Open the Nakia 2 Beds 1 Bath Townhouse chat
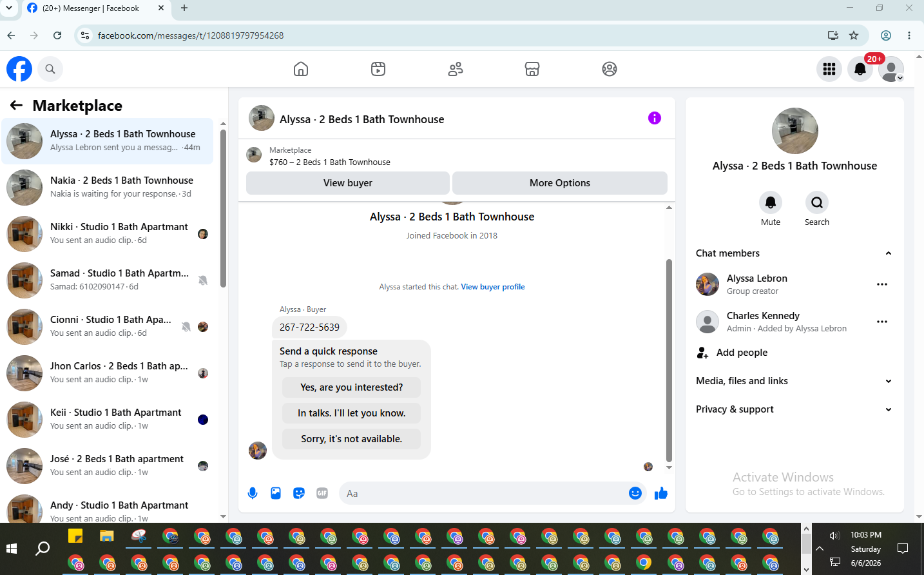The width and height of the screenshot is (924, 575). pos(108,188)
